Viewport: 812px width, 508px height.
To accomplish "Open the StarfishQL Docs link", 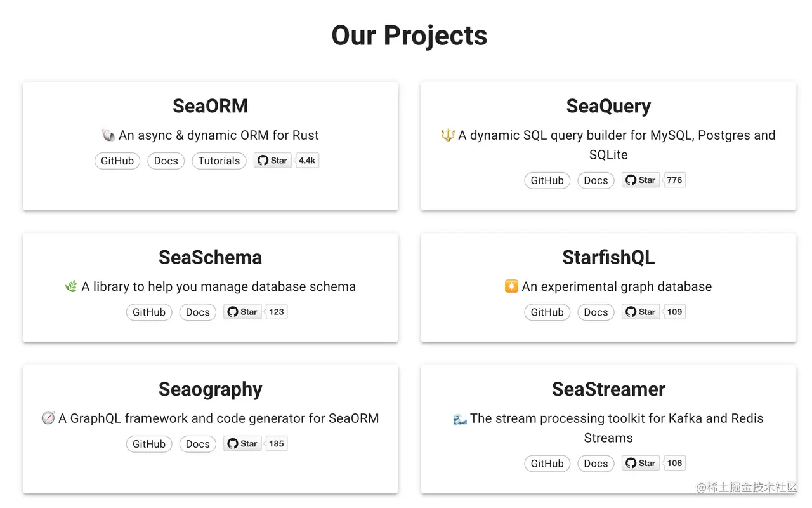I will pyautogui.click(x=596, y=312).
